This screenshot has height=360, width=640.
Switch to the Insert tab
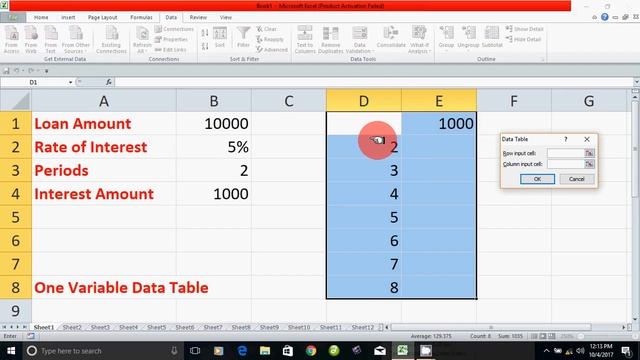(x=68, y=18)
